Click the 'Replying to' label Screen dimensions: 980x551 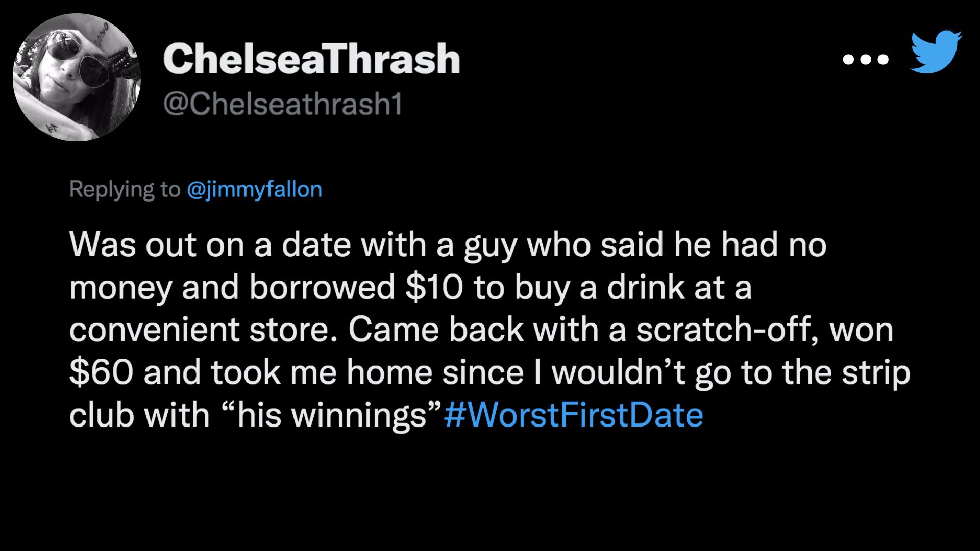click(125, 190)
